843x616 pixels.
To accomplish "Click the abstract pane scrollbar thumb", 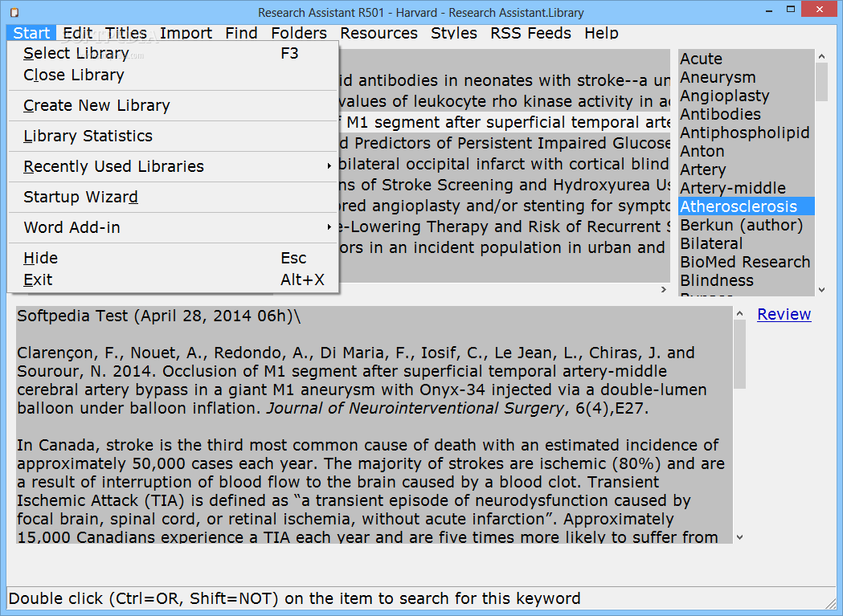I will pyautogui.click(x=740, y=354).
